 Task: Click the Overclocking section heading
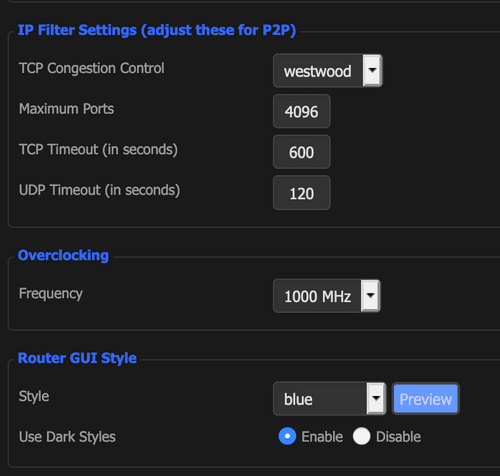[63, 255]
